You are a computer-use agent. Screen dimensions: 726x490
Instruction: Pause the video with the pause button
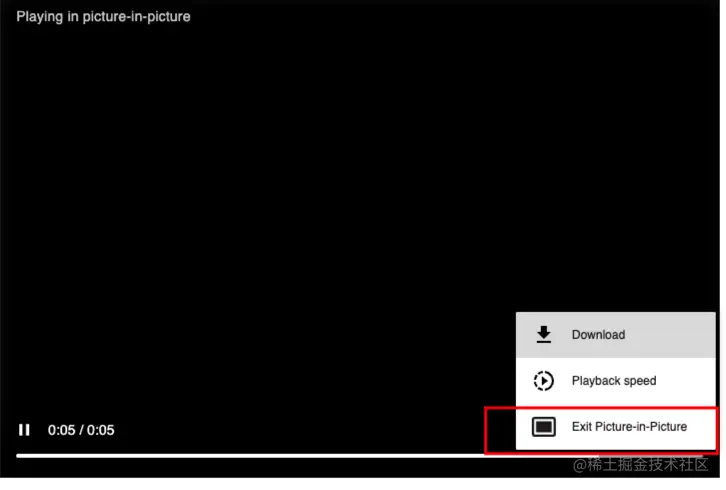[24, 430]
